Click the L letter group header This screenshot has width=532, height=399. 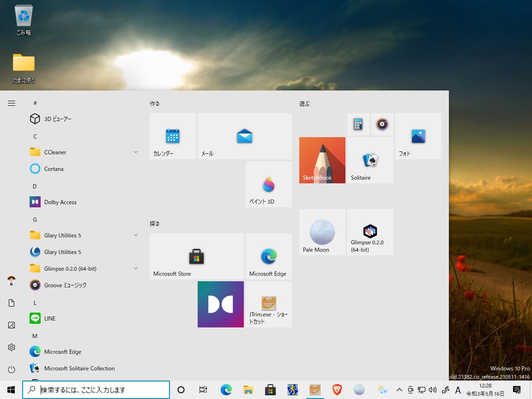(x=35, y=302)
